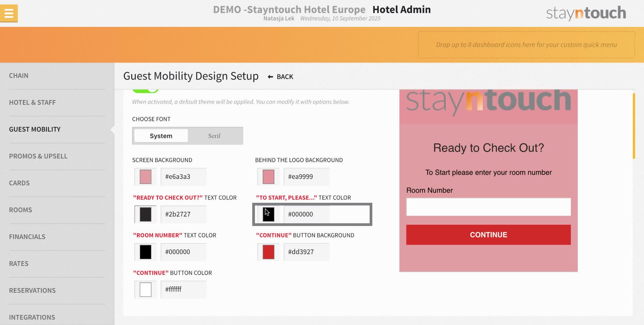
Task: Click the BACK link
Action: [285, 77]
